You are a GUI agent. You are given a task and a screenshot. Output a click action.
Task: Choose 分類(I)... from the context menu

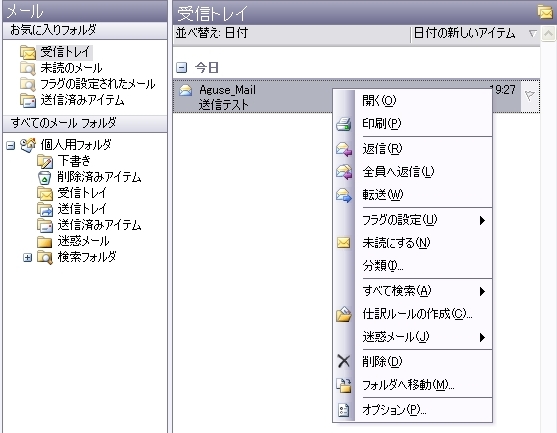tap(412, 266)
